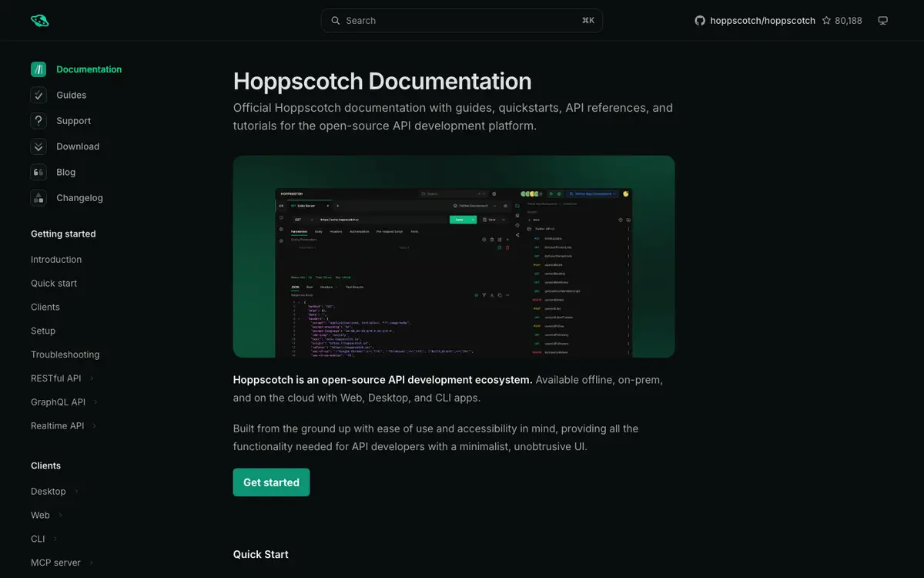View the Changelog section
Viewport: 924px width, 578px height.
pos(79,198)
